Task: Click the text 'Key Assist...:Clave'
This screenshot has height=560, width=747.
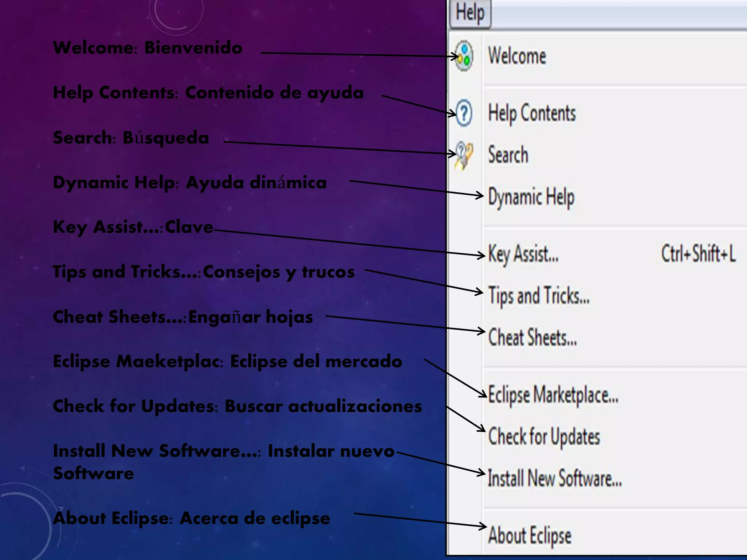Action: (x=133, y=227)
